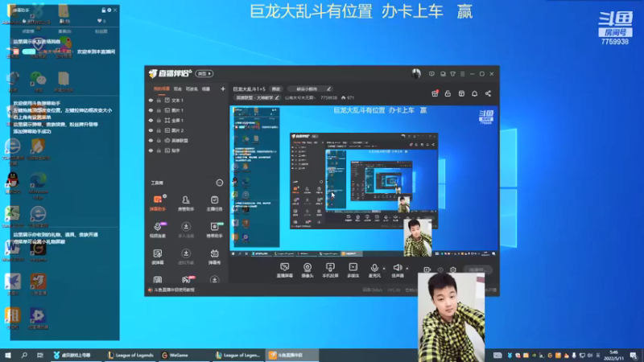Open the 读弹幕 read-danmaku tool
The height and width of the screenshot is (362, 644).
(x=158, y=257)
